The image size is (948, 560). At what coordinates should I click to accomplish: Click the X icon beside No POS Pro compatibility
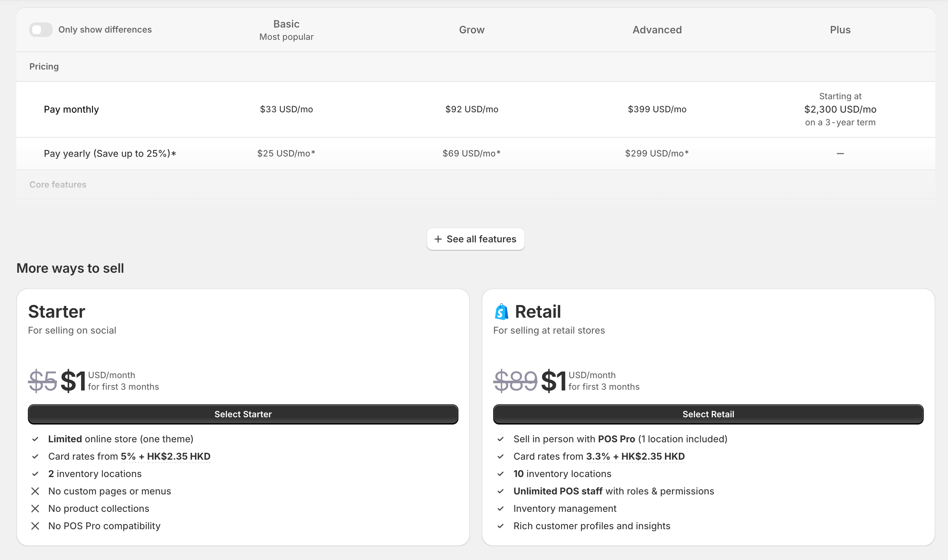35,526
